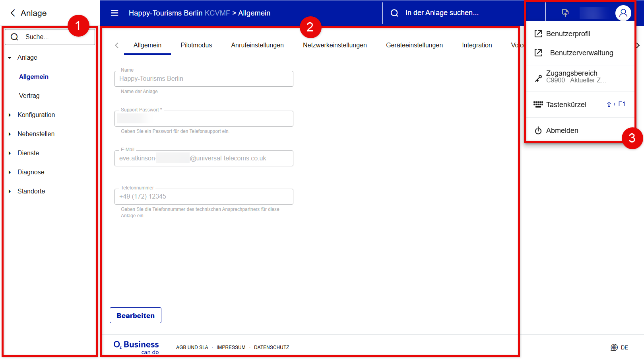Screen dimensions: 644x359
Task: Click the O2 Business logo
Action: (136, 347)
